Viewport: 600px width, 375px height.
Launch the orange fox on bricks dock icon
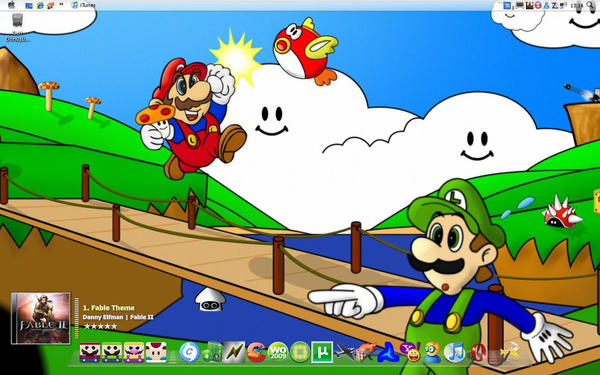pos(366,352)
